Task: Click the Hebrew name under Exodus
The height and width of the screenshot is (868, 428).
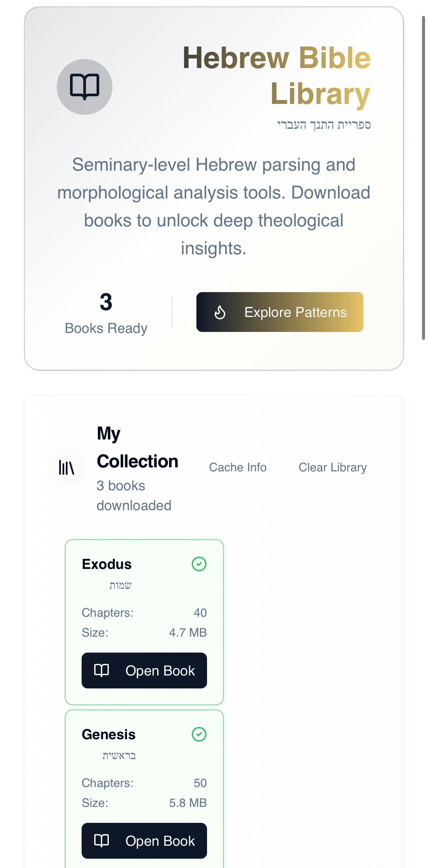Action: (x=120, y=585)
